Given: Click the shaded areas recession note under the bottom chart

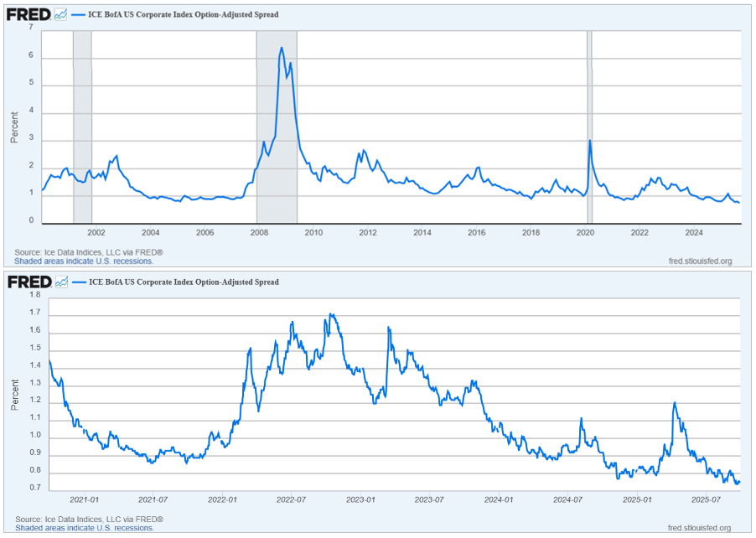Looking at the screenshot, I should pos(84,528).
